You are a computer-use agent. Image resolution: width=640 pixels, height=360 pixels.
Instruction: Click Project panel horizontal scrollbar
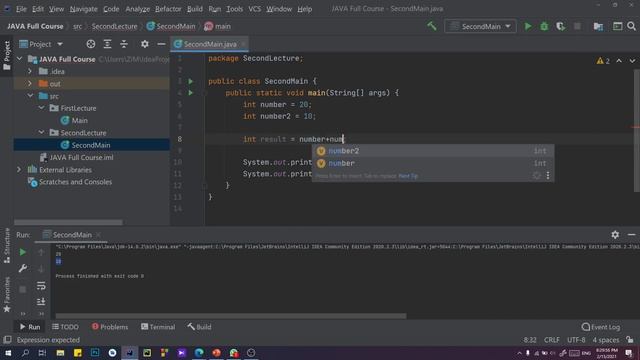pos(68,222)
